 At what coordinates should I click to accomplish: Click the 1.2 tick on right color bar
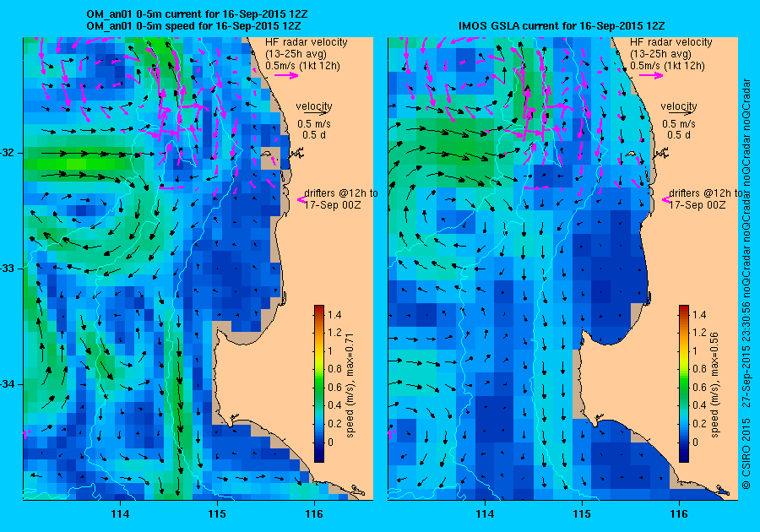point(699,333)
